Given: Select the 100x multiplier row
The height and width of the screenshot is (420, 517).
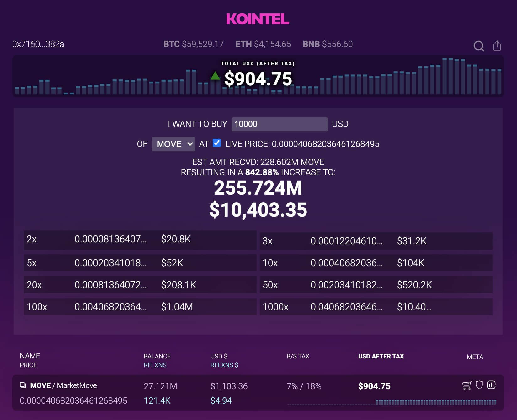Looking at the screenshot, I should (x=140, y=307).
